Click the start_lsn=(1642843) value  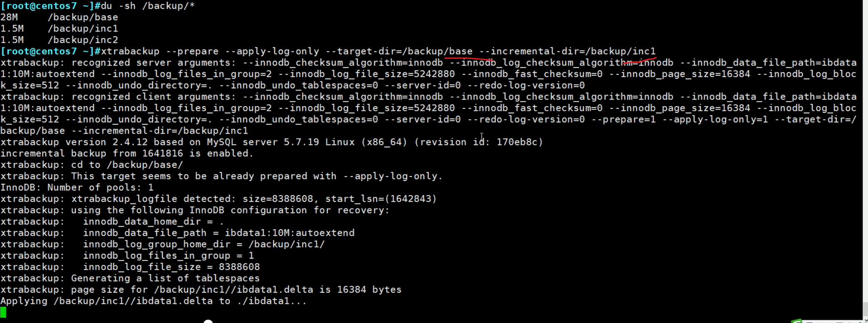tap(381, 199)
